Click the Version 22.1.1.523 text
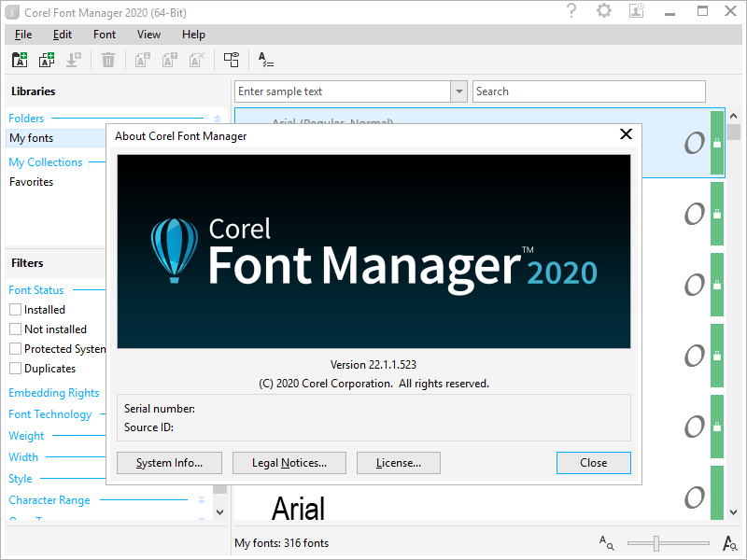Viewport: 747px width, 560px height. point(373,365)
